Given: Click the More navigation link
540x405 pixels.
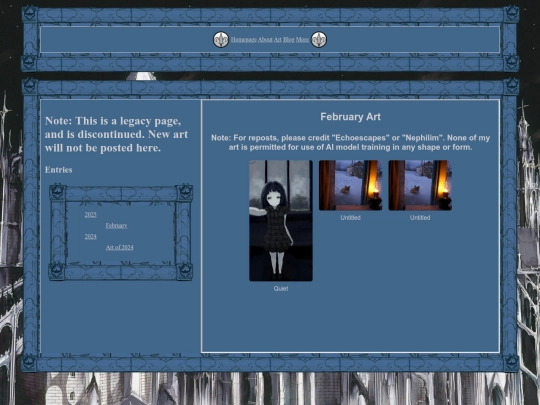Looking at the screenshot, I should 302,40.
